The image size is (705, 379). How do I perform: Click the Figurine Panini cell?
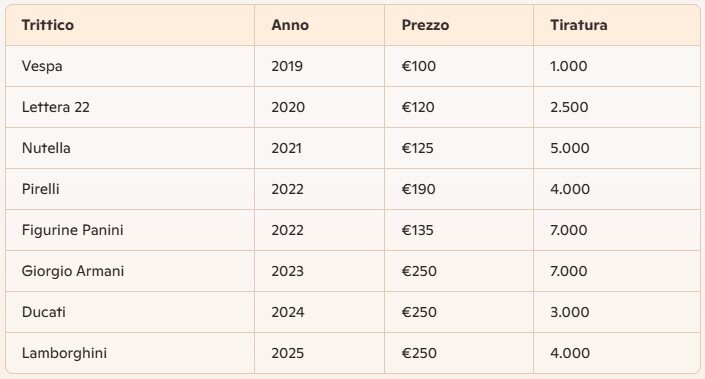tap(130, 230)
